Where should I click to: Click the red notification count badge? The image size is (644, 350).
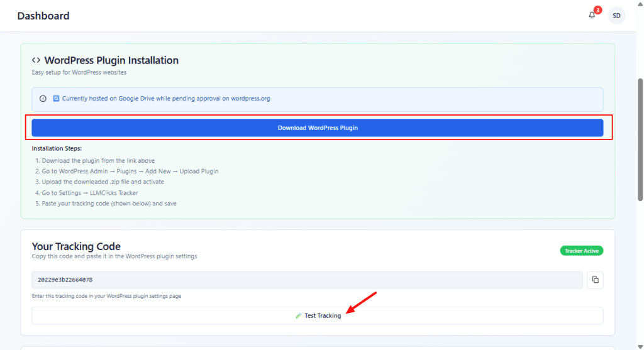pos(597,10)
